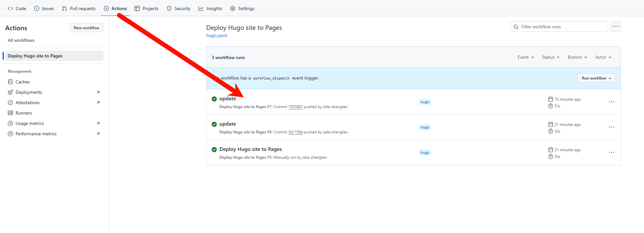The width and height of the screenshot is (644, 233).
Task: Open the workflow options kebab menu
Action: tap(615, 27)
